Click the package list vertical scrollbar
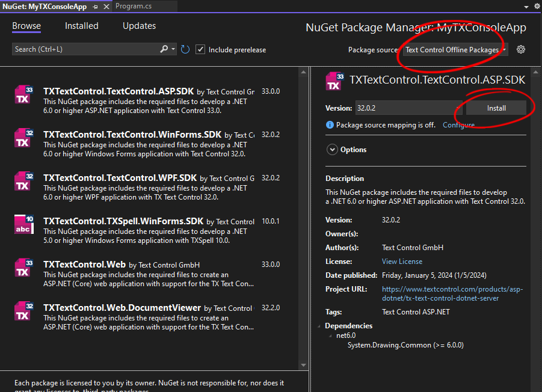 [303, 218]
